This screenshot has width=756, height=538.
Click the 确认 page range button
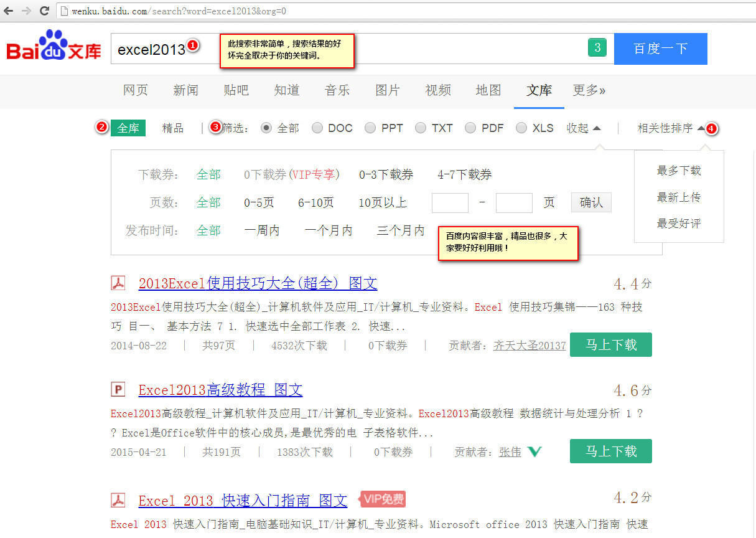591,202
